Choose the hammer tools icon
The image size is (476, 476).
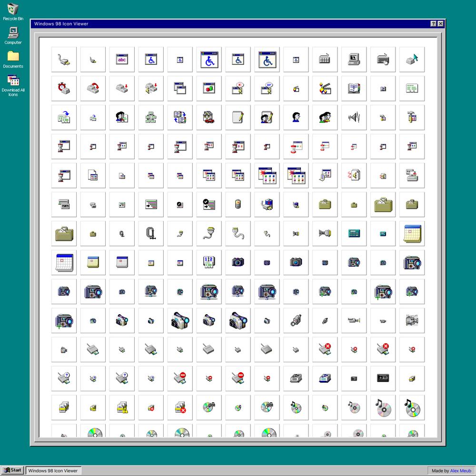pos(412,117)
